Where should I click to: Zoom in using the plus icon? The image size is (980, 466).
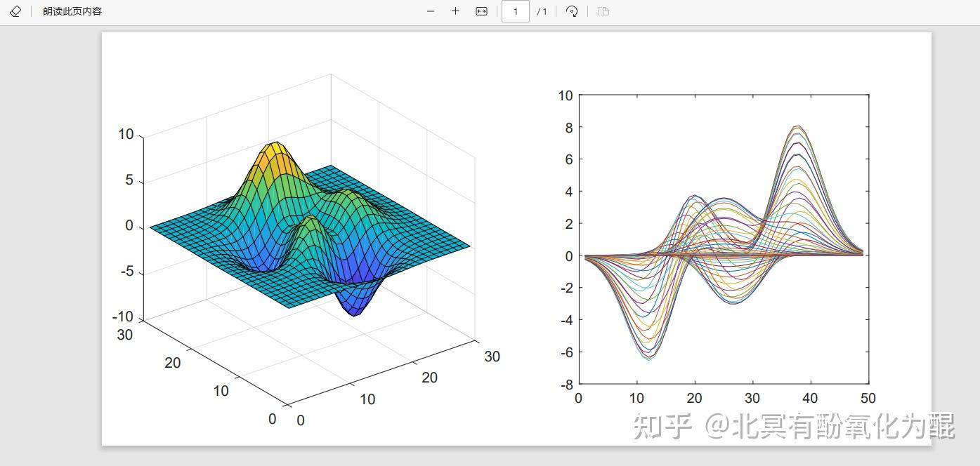(x=455, y=11)
